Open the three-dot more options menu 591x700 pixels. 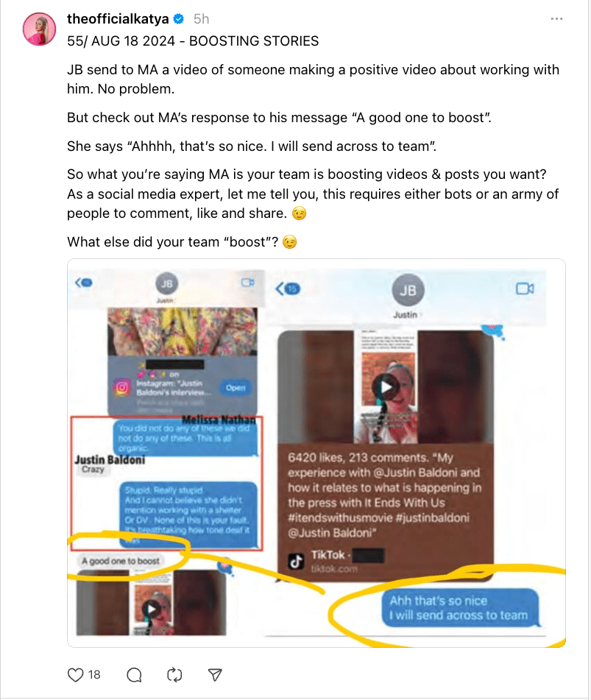coord(556,18)
